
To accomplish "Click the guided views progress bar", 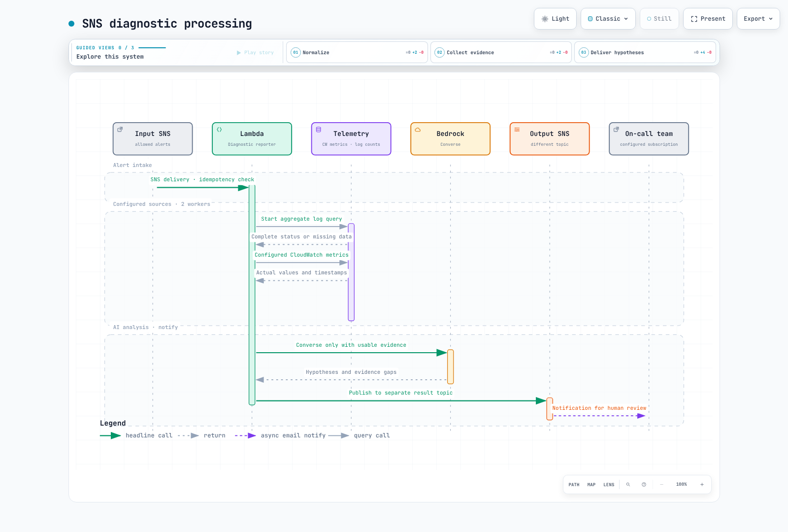I will pyautogui.click(x=152, y=48).
